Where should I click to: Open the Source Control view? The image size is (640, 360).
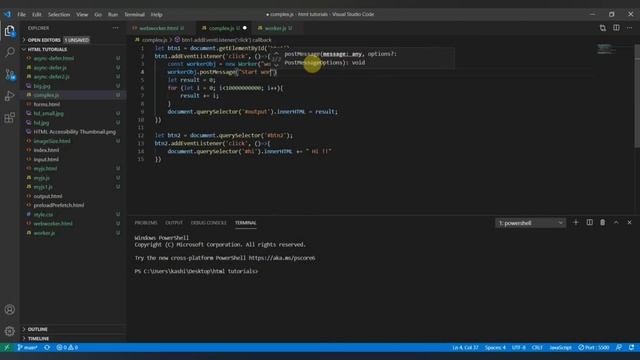10,74
